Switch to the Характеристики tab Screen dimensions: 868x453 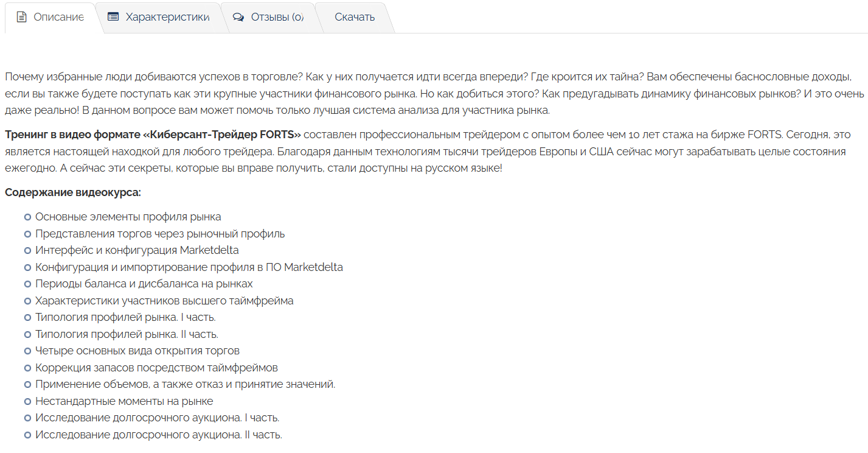[x=159, y=17]
